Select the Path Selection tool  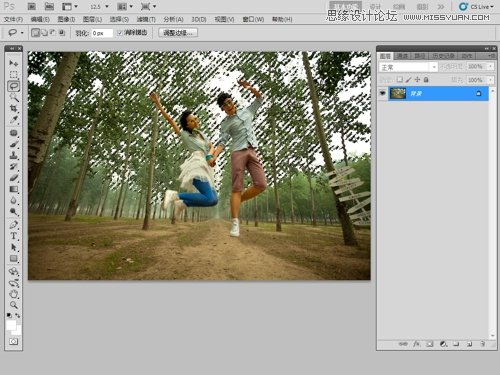[13, 247]
